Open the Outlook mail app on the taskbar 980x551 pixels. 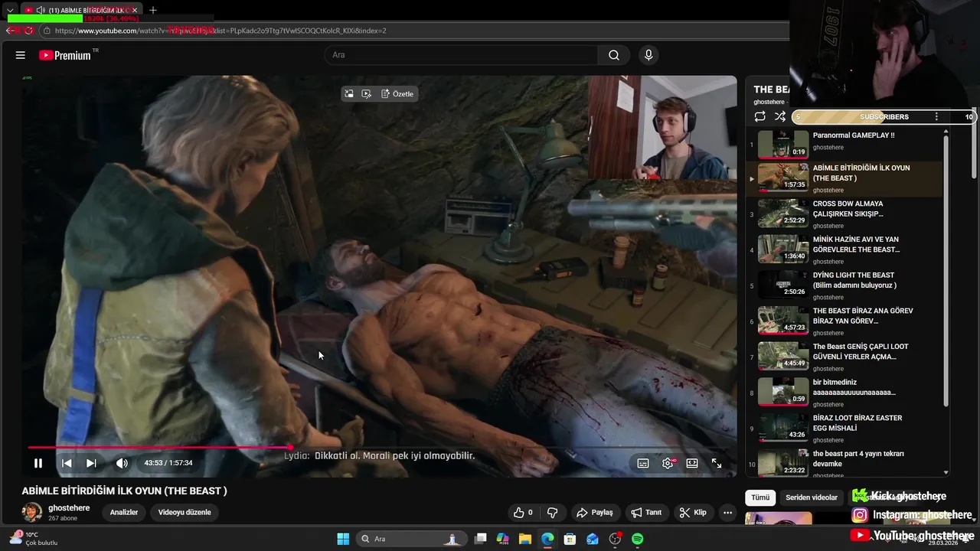593,539
